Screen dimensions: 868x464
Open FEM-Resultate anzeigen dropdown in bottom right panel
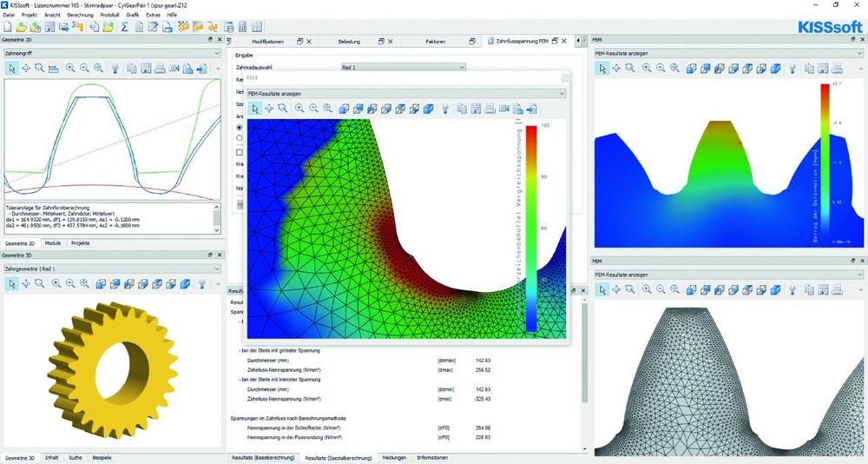coord(729,275)
